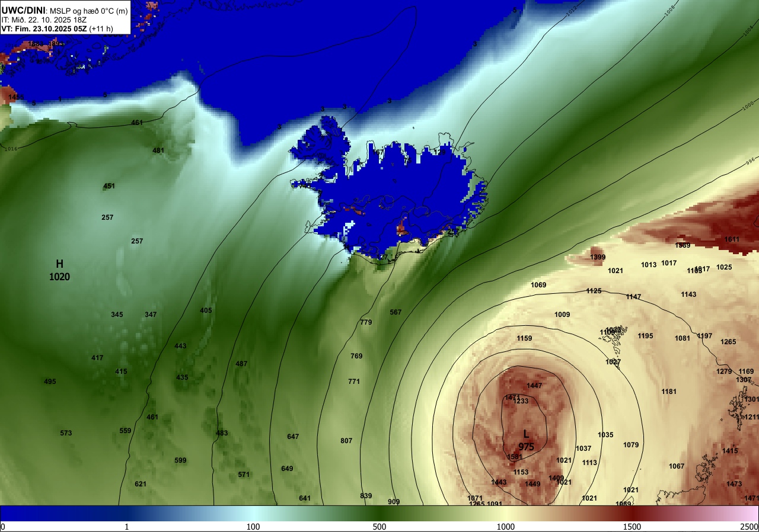Click the '495' height value
Image resolution: width=759 pixels, height=532 pixels.
pyautogui.click(x=50, y=382)
